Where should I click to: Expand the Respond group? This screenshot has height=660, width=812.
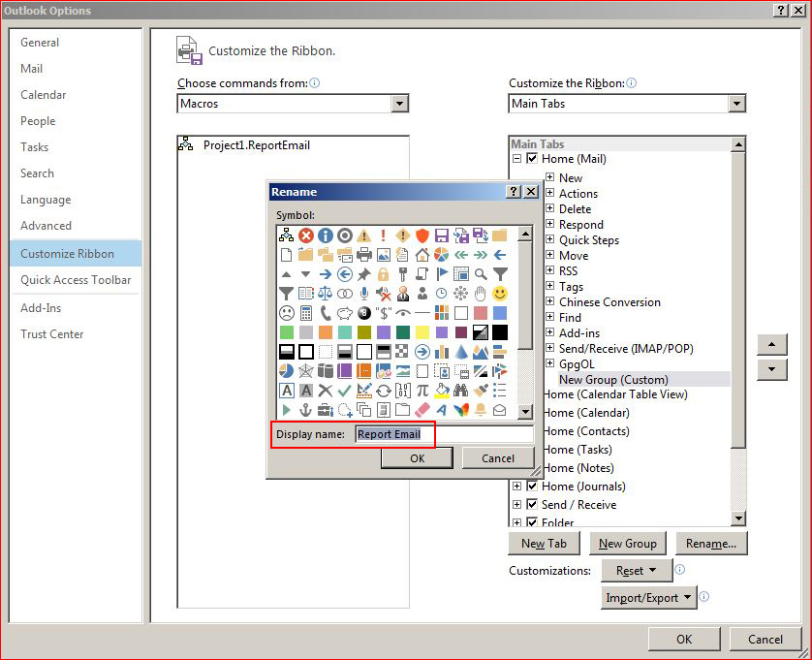click(x=550, y=224)
